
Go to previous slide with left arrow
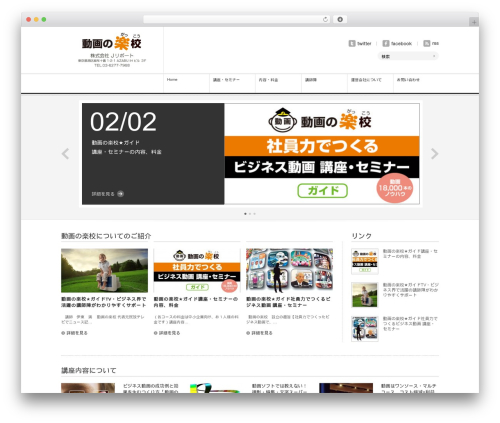pos(65,154)
